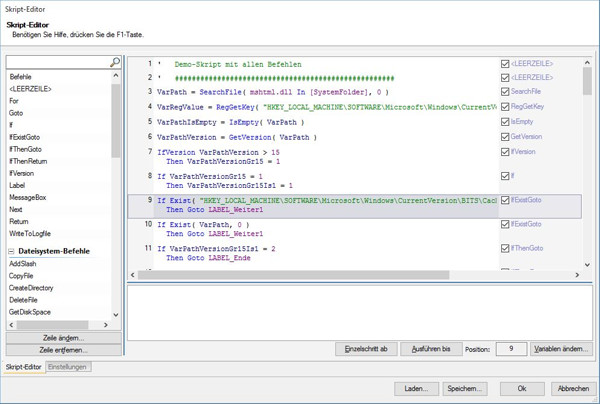Toggle line 9 IfExistGoto checkbox

505,200
